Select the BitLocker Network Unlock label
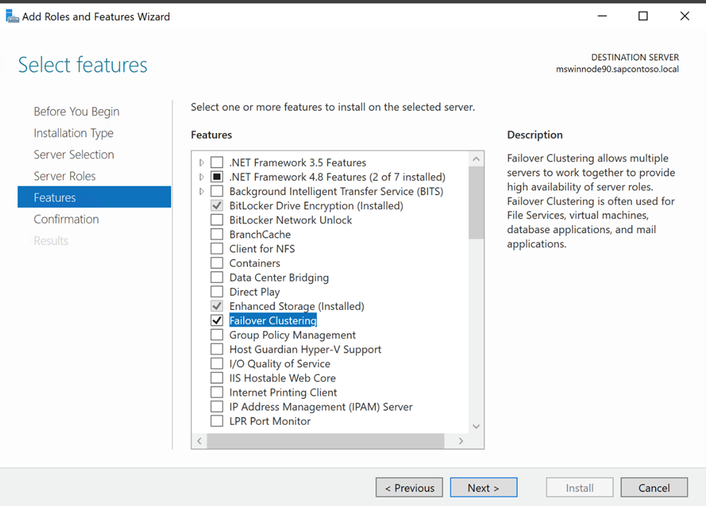Screen dimensions: 706x506 point(290,220)
